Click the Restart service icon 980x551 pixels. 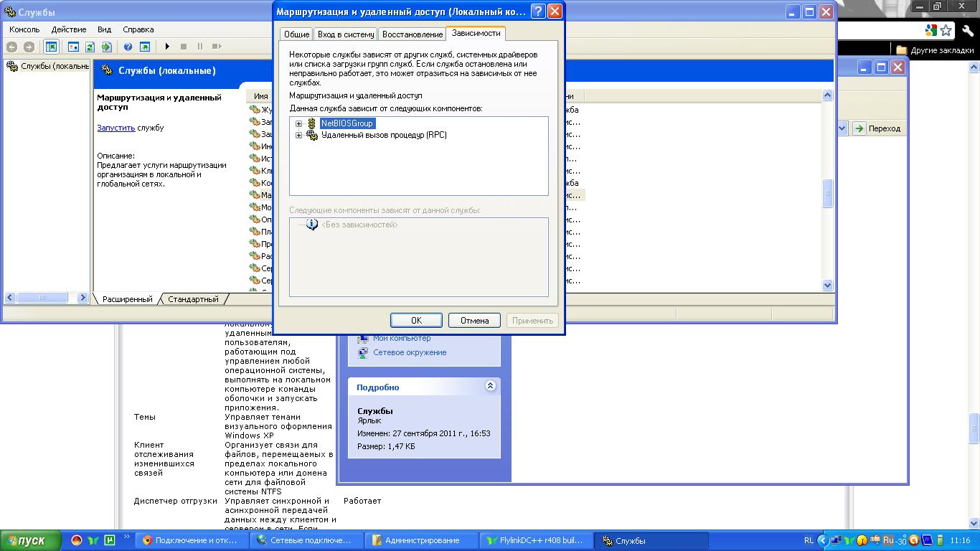(217, 47)
